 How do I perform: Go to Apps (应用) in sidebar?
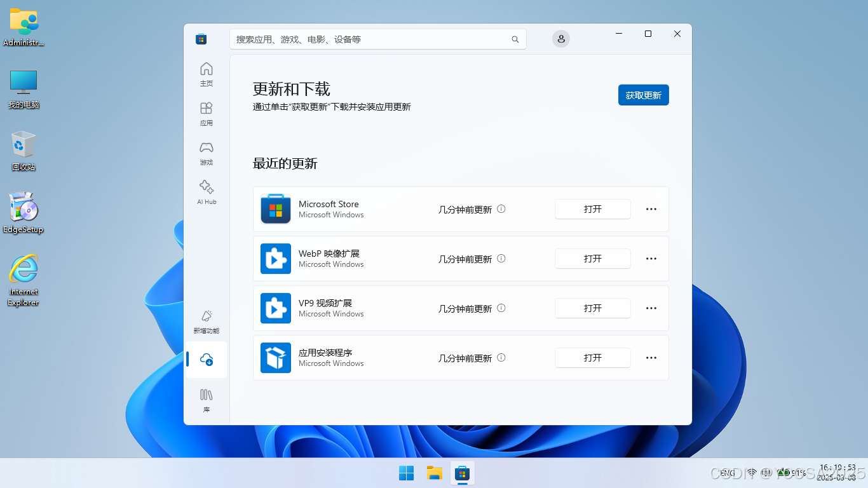click(x=207, y=114)
